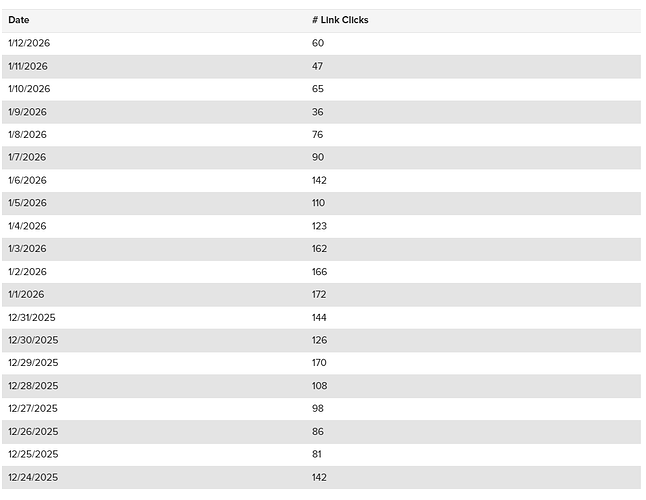646x500 pixels.
Task: Click the 108 link clicks value
Action: coord(319,386)
